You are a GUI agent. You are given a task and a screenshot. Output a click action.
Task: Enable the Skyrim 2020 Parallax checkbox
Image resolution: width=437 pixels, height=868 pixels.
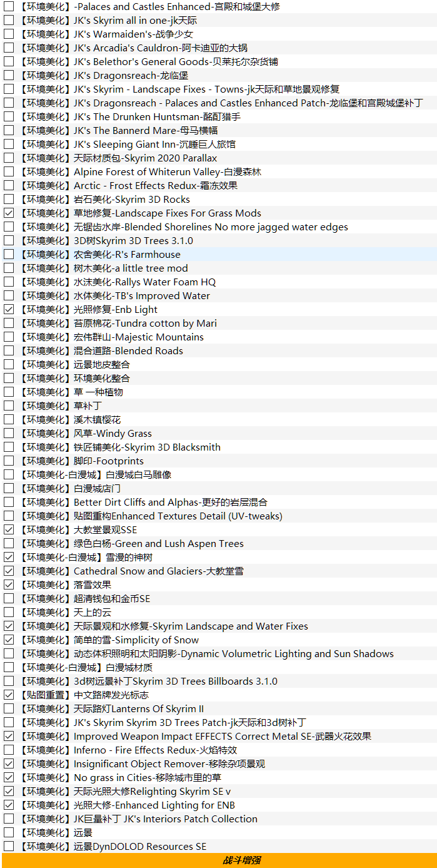(x=9, y=158)
